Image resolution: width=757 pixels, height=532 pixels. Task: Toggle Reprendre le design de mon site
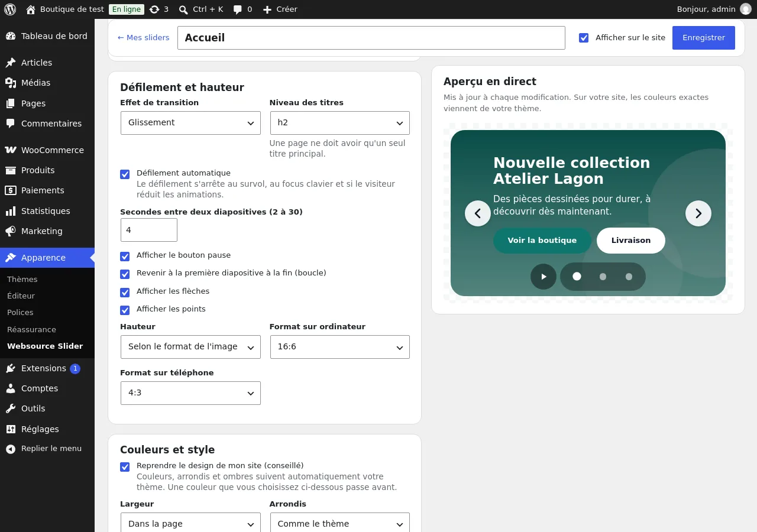(x=125, y=467)
